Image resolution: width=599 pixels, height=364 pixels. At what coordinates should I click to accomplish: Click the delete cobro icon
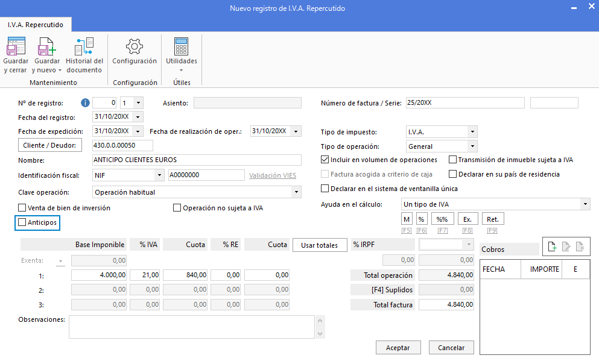[x=580, y=246]
